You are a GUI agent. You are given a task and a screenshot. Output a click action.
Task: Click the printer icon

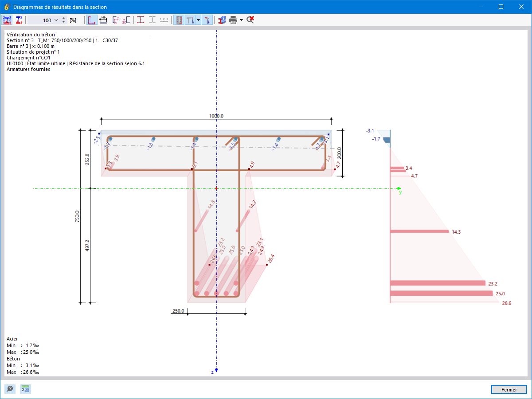(233, 20)
